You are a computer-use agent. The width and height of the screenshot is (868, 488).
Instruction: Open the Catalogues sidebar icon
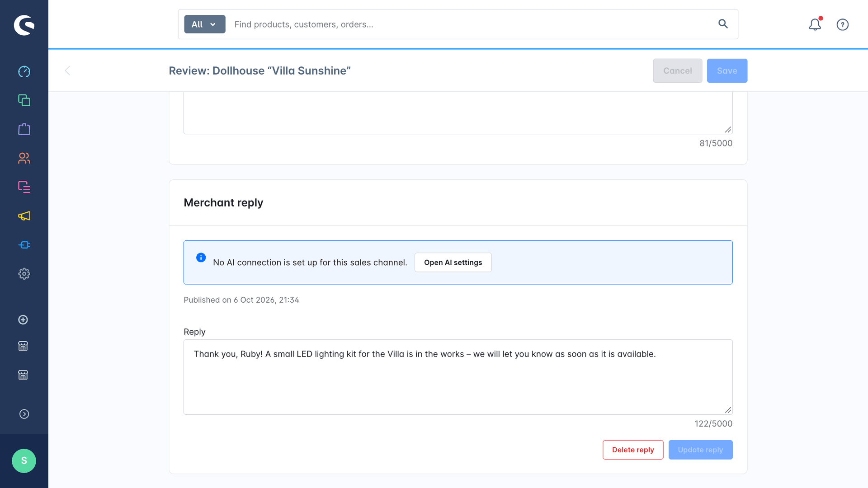click(24, 100)
